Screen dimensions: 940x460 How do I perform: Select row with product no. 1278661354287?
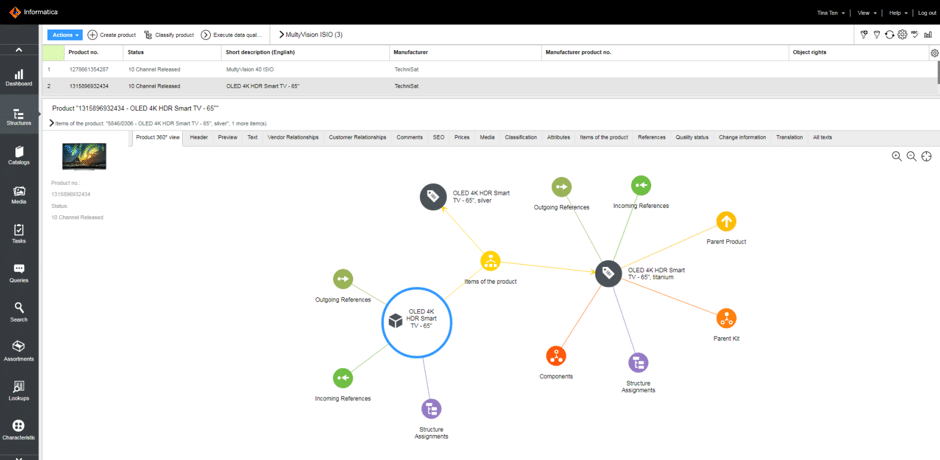coord(490,70)
